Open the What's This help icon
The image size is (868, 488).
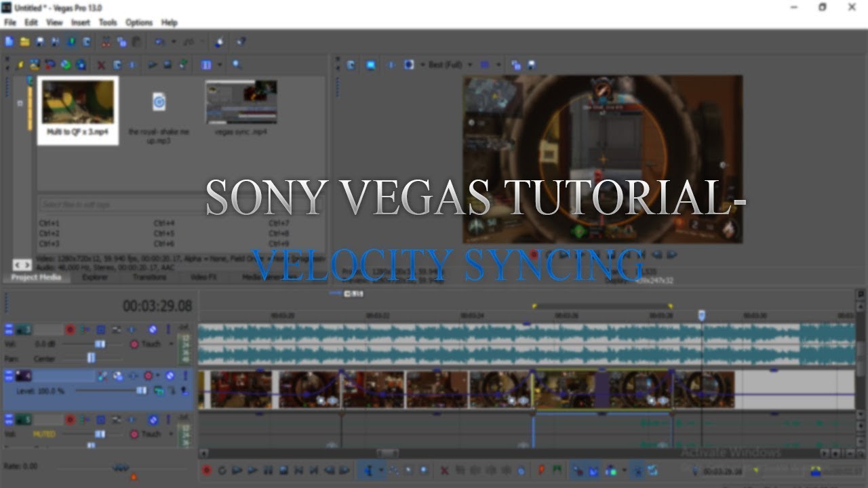click(x=241, y=41)
